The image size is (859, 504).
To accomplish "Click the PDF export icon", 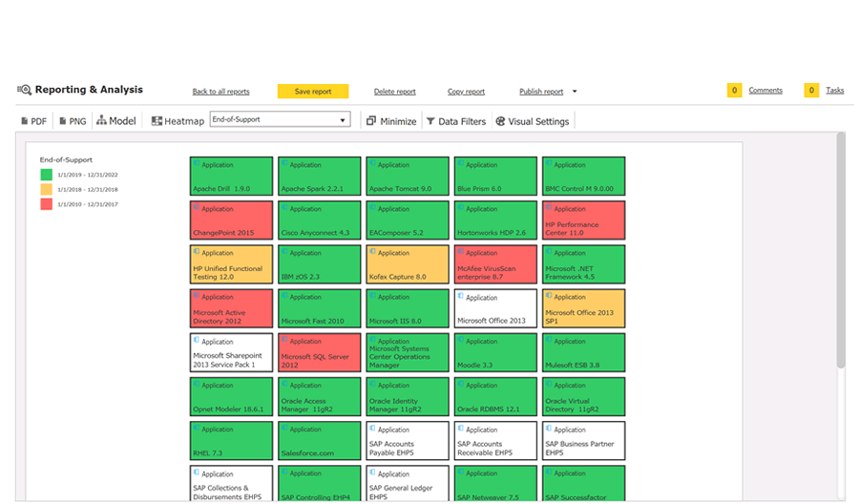I will tap(25, 121).
